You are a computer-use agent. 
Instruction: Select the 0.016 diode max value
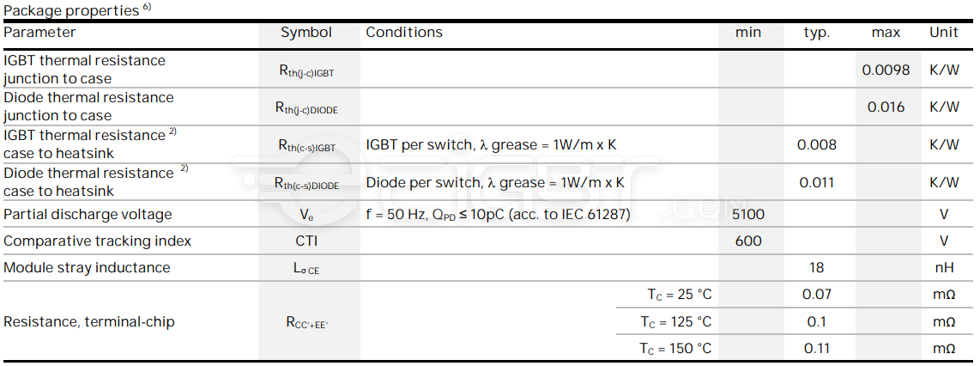886,107
